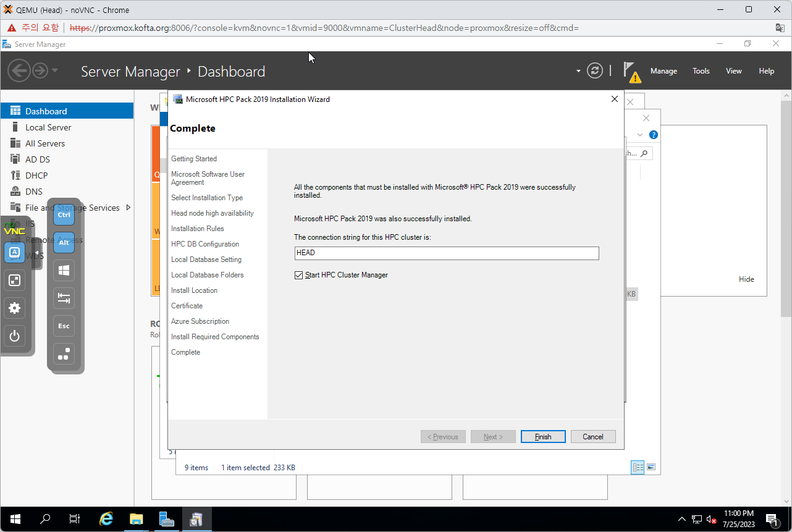Uncheck Start HPC Cluster Manager checkbox
The width and height of the screenshot is (792, 532).
pyautogui.click(x=299, y=275)
